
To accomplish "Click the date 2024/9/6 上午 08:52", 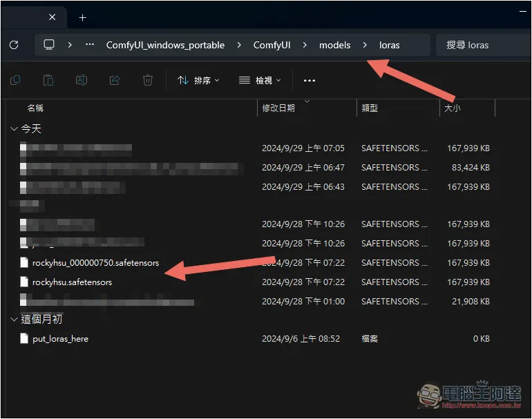I will click(x=301, y=339).
